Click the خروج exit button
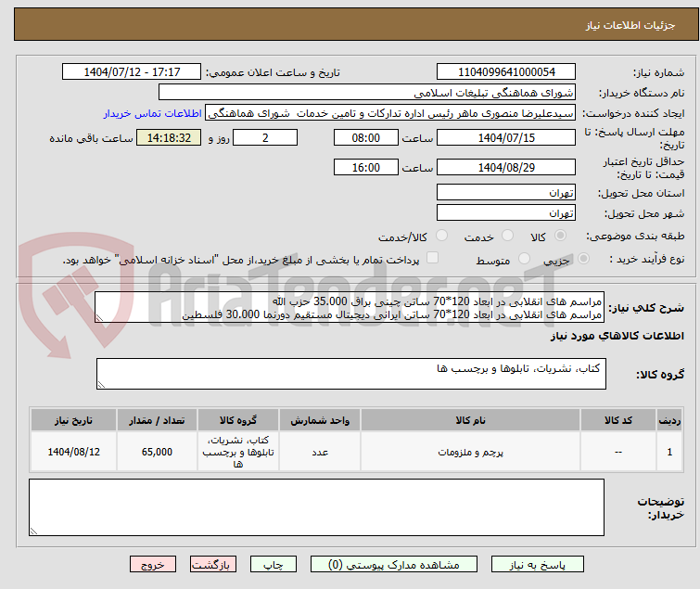 (153, 565)
